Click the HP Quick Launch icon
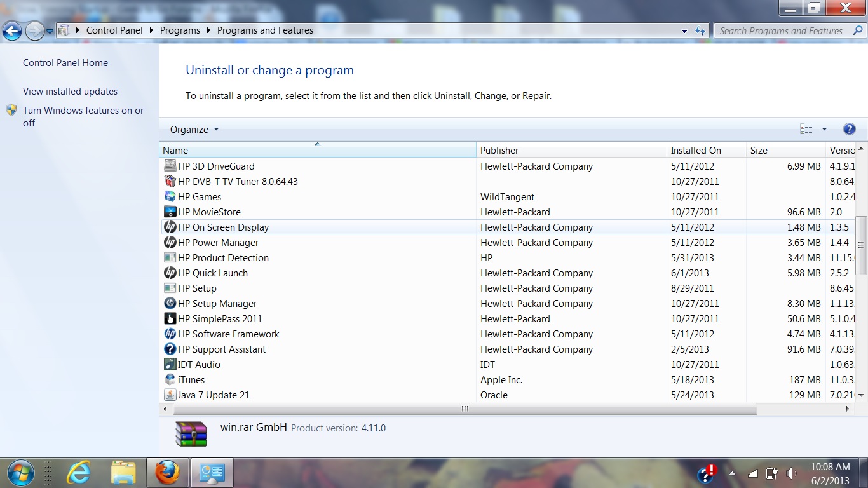 (170, 273)
